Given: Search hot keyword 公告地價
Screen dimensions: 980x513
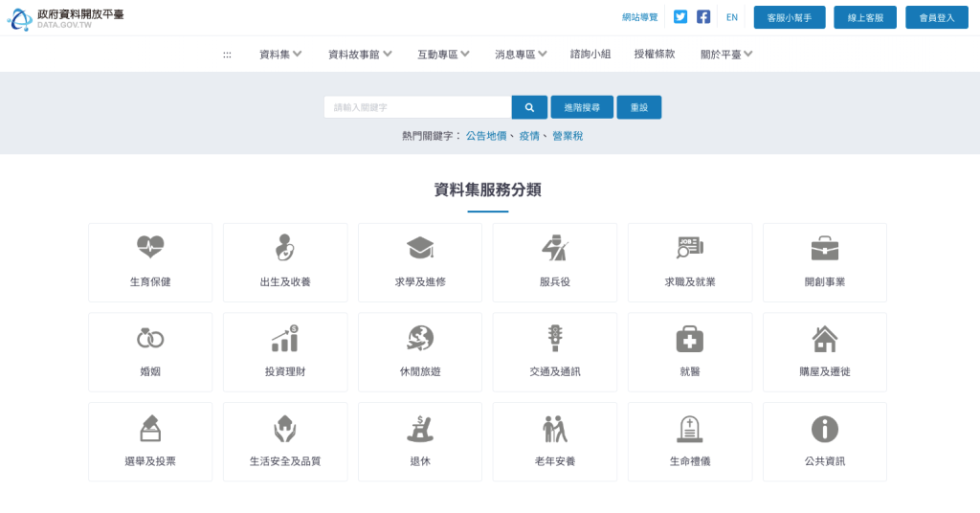Looking at the screenshot, I should coord(486,136).
